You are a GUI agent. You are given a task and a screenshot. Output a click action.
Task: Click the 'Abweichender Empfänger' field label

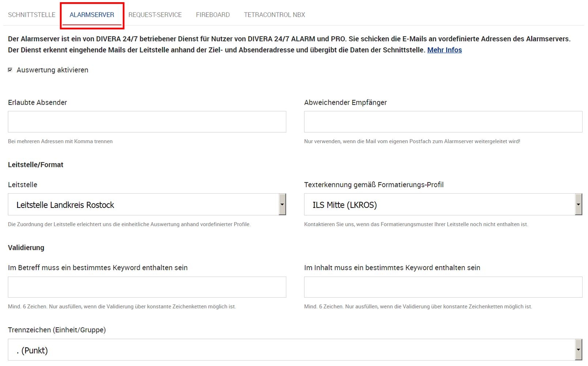345,102
